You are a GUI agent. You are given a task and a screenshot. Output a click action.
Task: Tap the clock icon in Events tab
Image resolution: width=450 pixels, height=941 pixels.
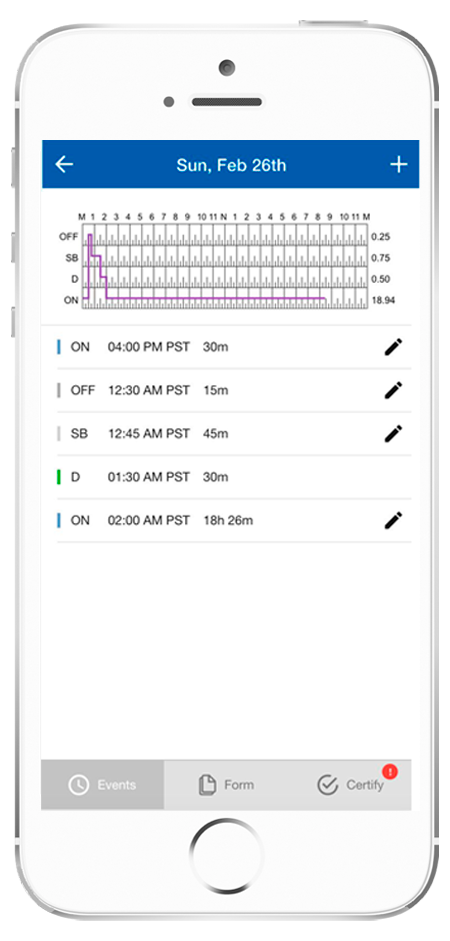[x=79, y=785]
